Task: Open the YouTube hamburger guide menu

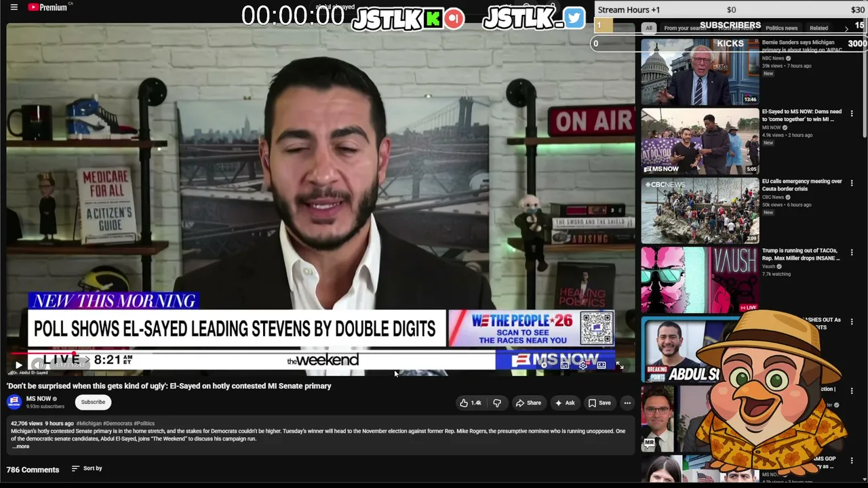Action: click(14, 7)
